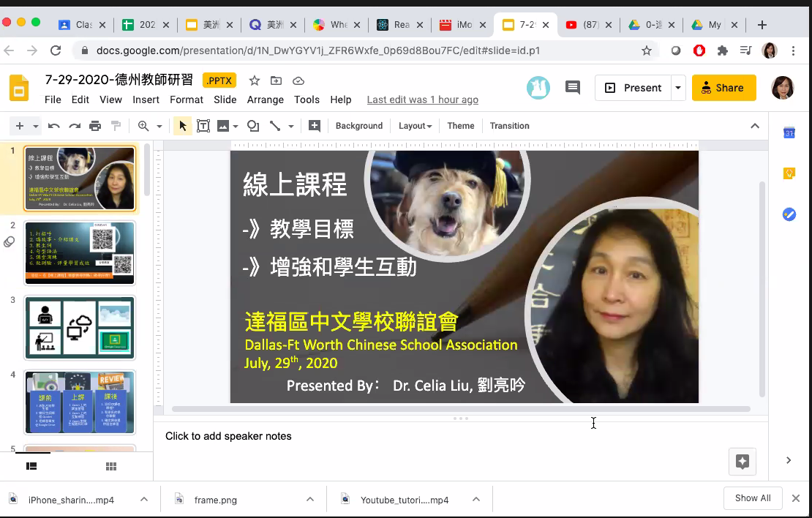Image resolution: width=812 pixels, height=518 pixels.
Task: Expand options for the frame.png download
Action: 312,500
